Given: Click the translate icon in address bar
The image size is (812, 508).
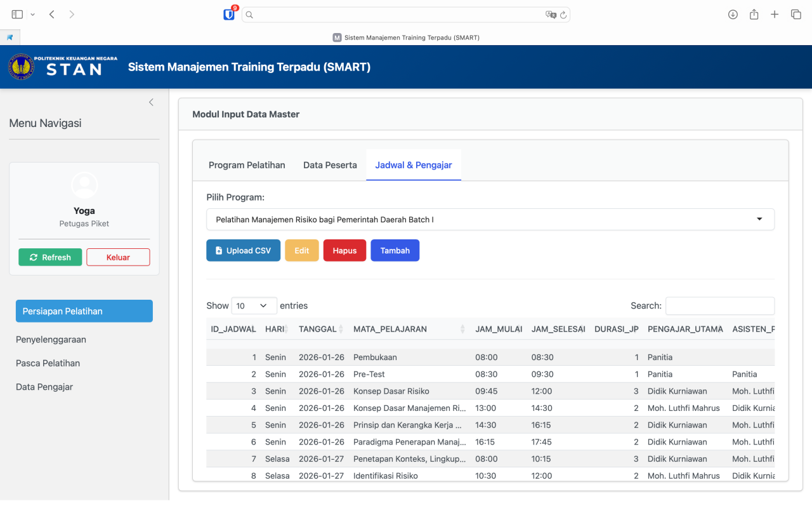Looking at the screenshot, I should coord(550,15).
